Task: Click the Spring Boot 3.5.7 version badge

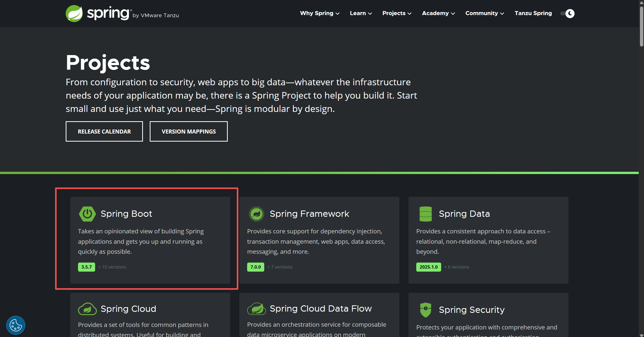Action: click(x=86, y=267)
